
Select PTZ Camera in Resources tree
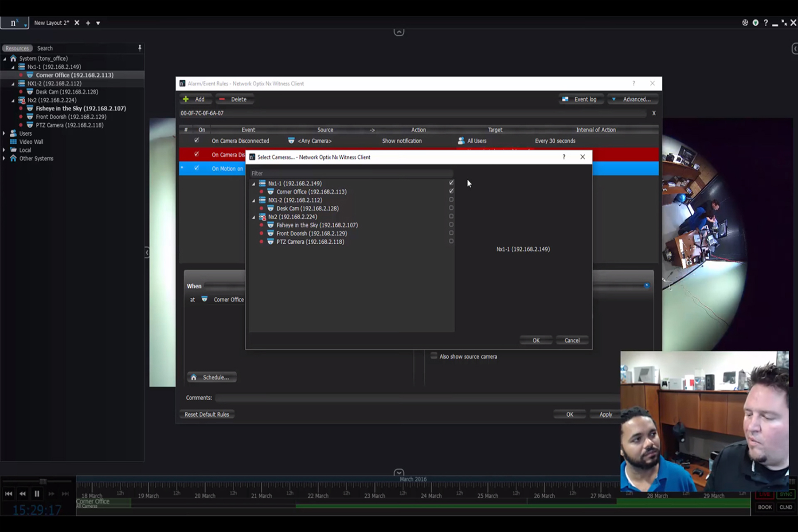pos(70,125)
